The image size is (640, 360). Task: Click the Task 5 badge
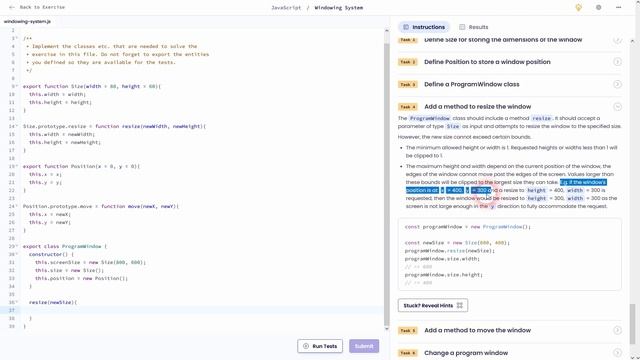408,331
